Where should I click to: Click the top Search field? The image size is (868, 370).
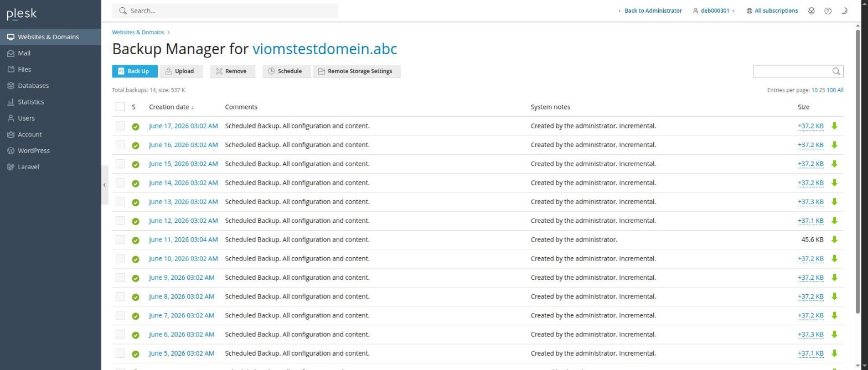[225, 11]
